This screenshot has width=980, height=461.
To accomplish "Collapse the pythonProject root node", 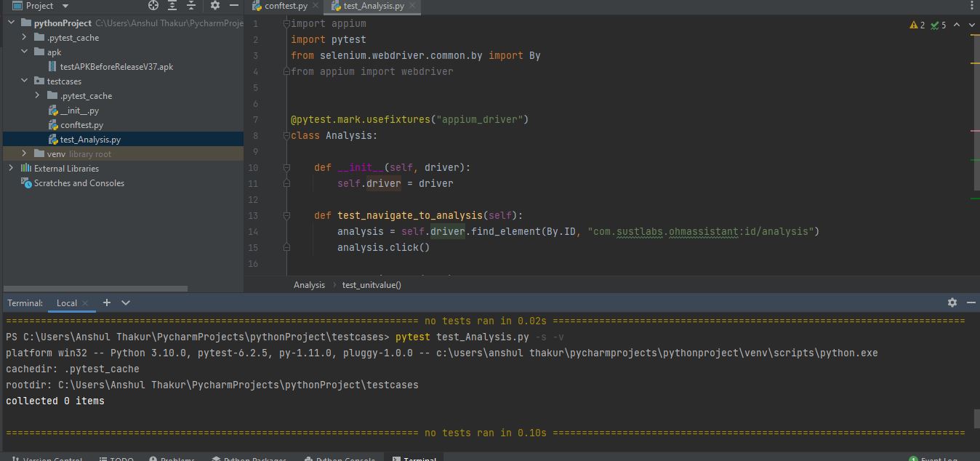I will [x=12, y=23].
